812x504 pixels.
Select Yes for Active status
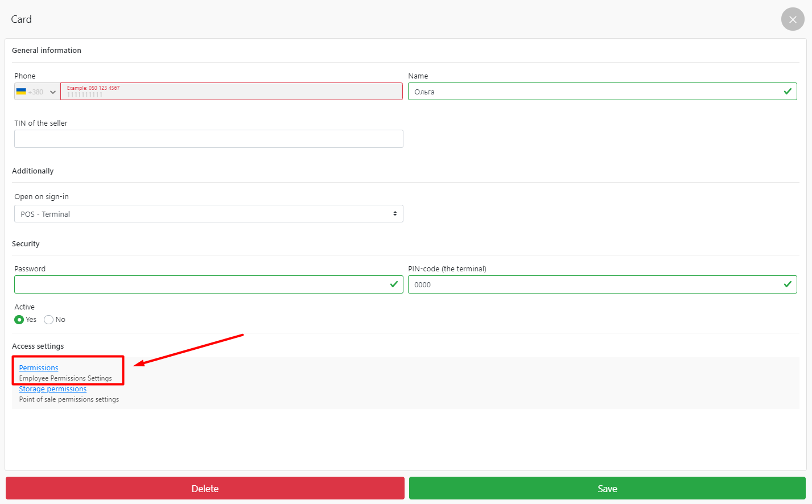pos(19,320)
